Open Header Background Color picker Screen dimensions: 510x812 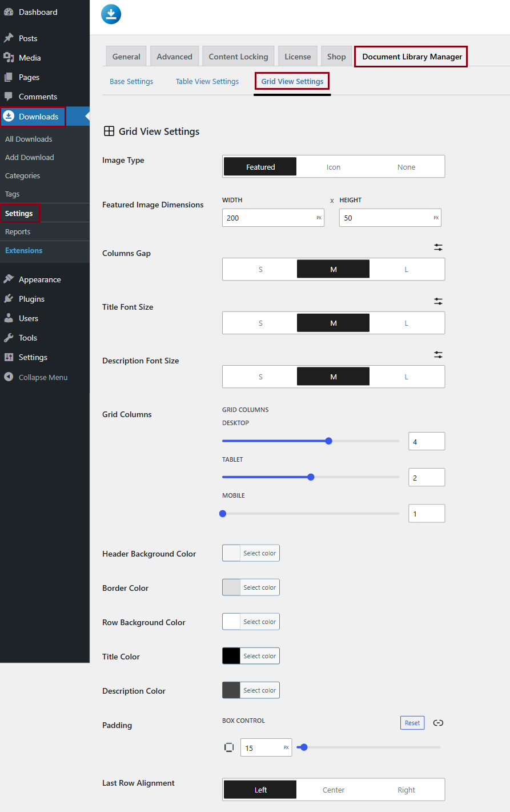click(251, 553)
